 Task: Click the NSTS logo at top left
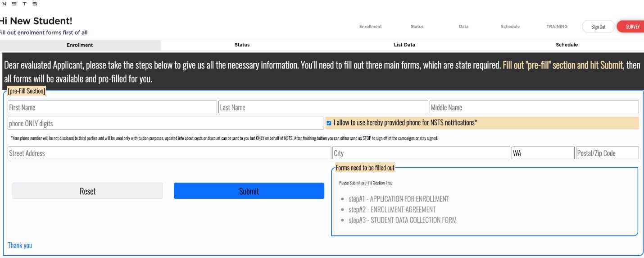[18, 4]
